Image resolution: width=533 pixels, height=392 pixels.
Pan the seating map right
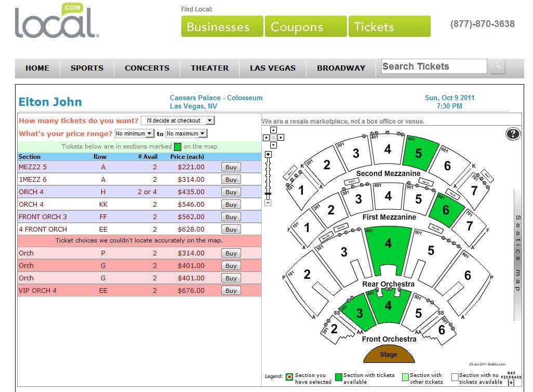click(x=281, y=138)
